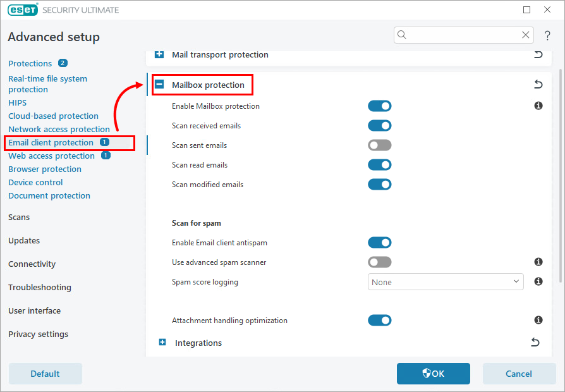Image resolution: width=565 pixels, height=392 pixels.
Task: Show info for Attachment handling optimization
Action: 538,321
